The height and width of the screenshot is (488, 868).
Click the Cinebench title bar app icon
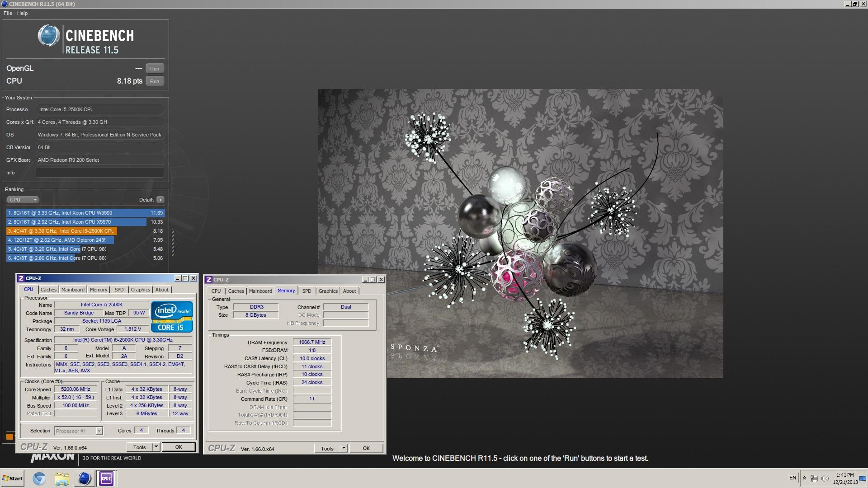point(4,4)
